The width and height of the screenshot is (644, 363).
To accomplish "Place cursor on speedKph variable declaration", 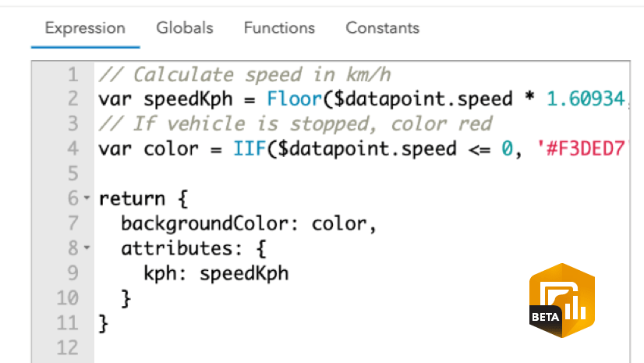I will pyautogui.click(x=178, y=99).
